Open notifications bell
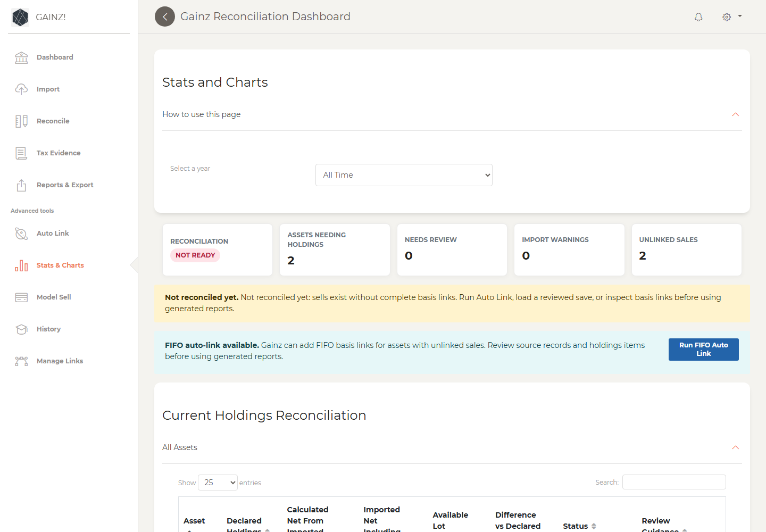 point(698,17)
